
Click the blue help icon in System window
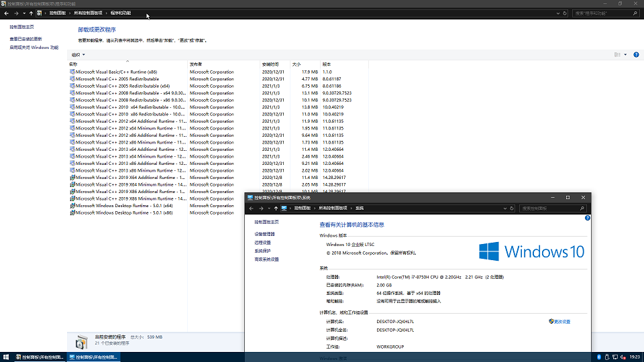pos(588,218)
